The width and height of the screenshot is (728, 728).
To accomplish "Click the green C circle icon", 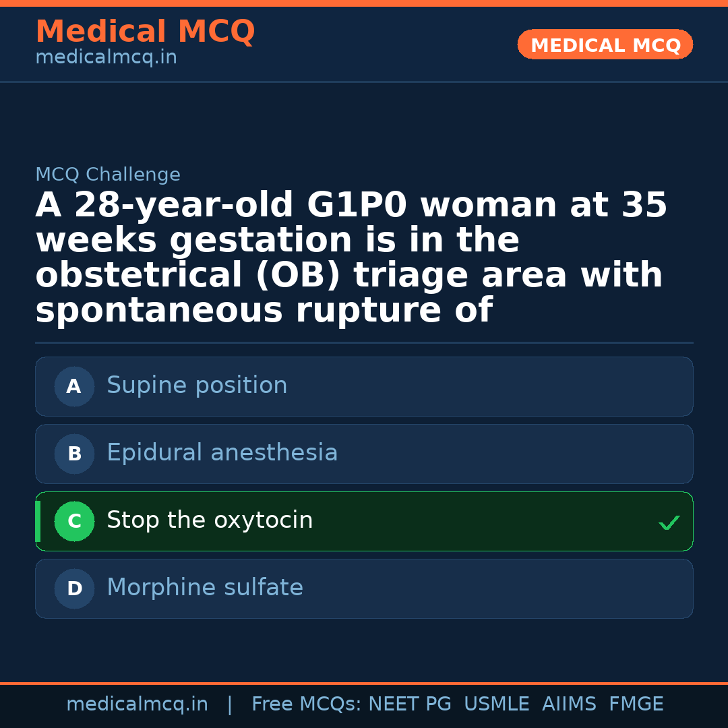I will (74, 522).
